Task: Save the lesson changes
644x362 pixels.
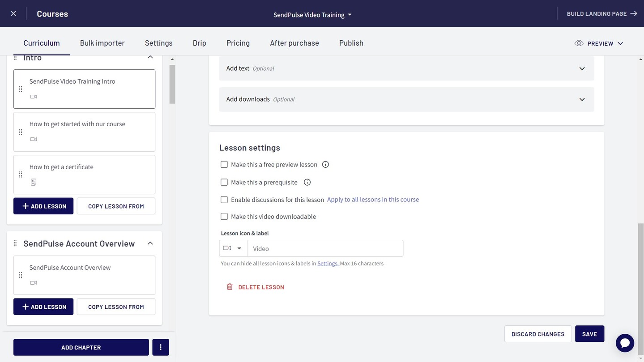Action: click(589, 333)
